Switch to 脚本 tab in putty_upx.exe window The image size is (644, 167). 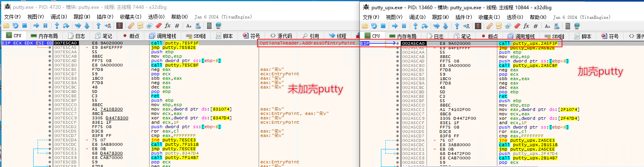point(583,36)
